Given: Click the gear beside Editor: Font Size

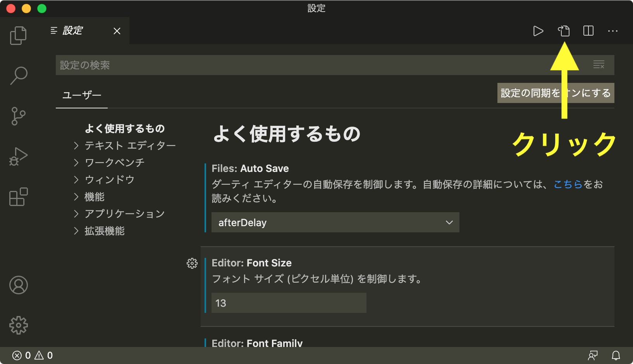Looking at the screenshot, I should (x=192, y=263).
